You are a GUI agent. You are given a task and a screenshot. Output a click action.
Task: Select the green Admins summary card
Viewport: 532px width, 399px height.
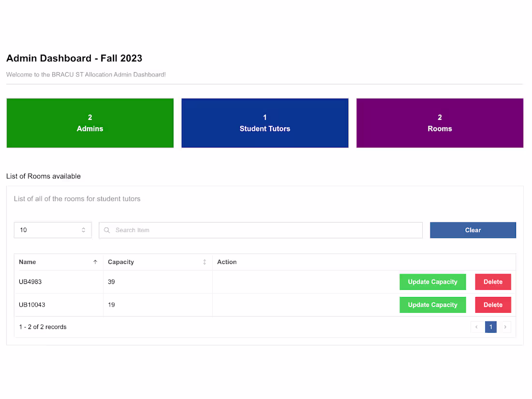[90, 123]
